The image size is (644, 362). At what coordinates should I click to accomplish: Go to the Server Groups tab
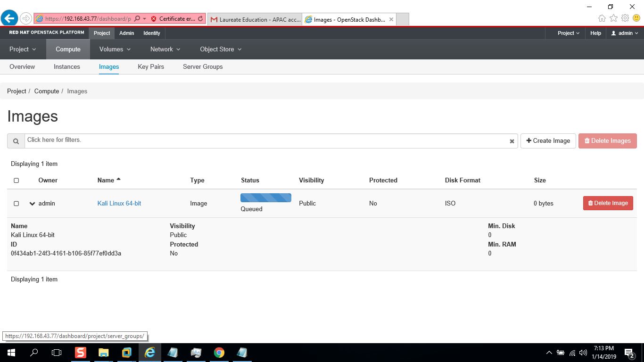pyautogui.click(x=203, y=66)
